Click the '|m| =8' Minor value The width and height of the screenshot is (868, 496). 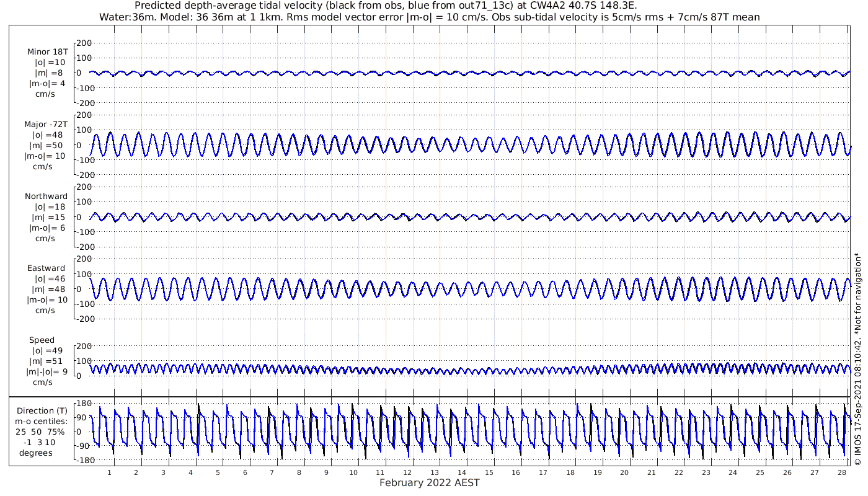coord(47,73)
